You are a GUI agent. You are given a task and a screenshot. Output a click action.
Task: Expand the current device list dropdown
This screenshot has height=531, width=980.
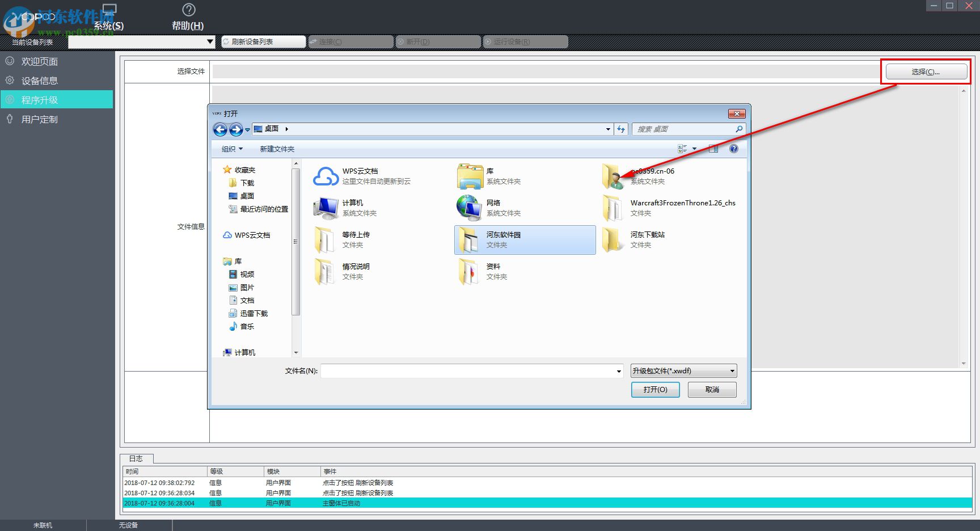pos(210,41)
